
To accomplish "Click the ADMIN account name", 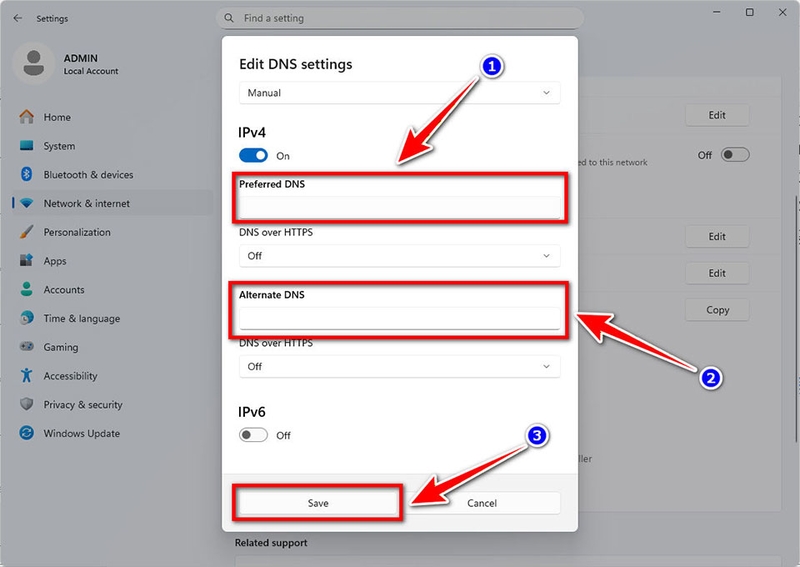I will [81, 58].
